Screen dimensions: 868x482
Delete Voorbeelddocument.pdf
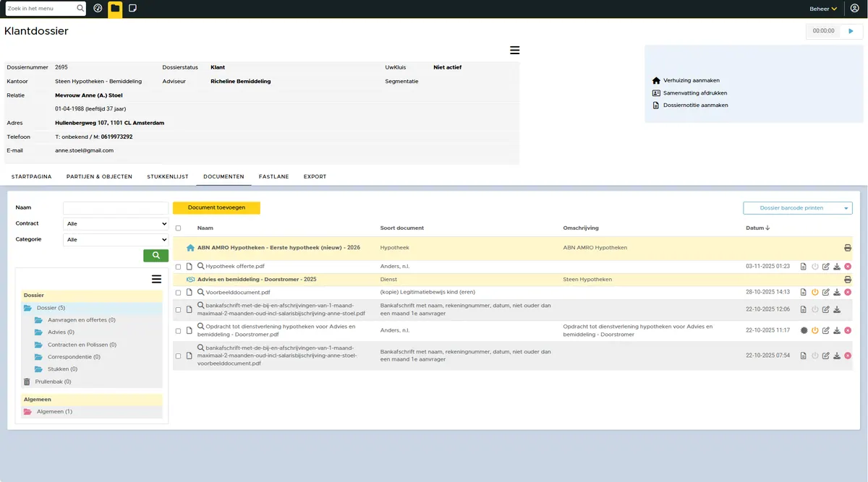coord(848,293)
